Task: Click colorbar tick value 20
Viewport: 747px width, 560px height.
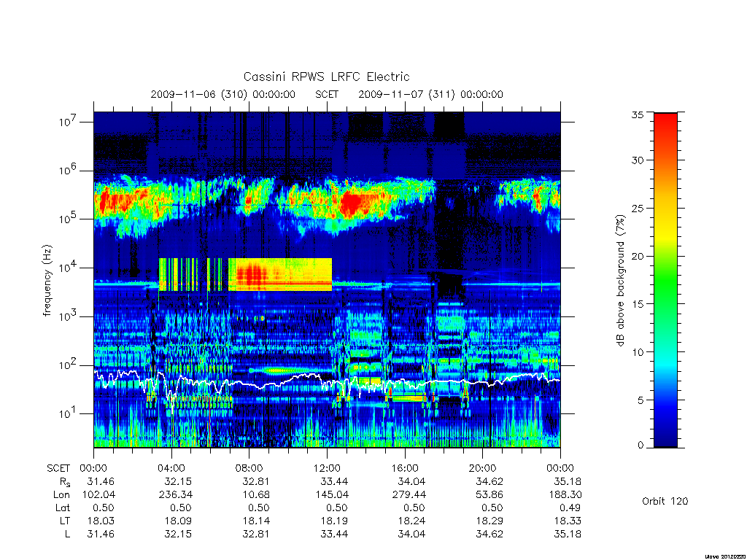Action: 638,256
